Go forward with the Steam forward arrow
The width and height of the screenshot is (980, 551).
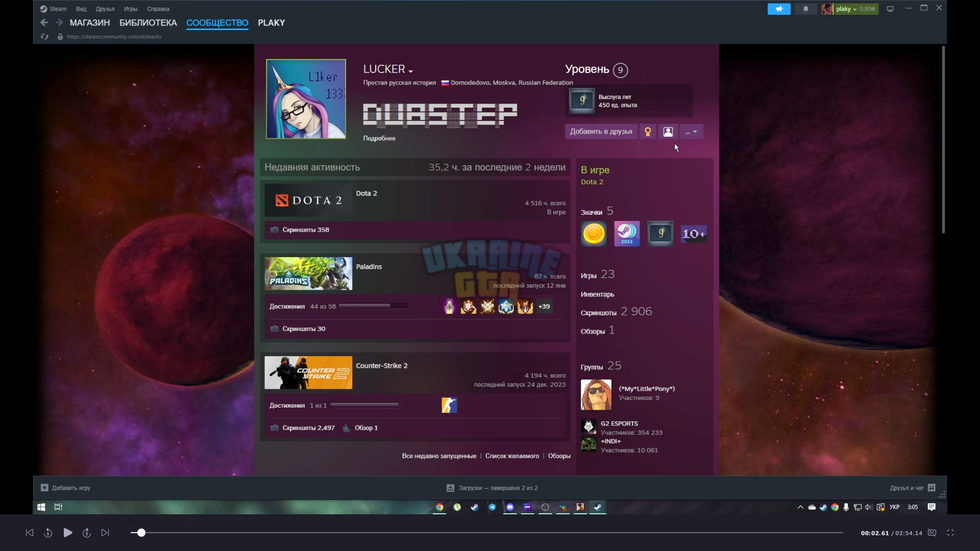[x=59, y=22]
